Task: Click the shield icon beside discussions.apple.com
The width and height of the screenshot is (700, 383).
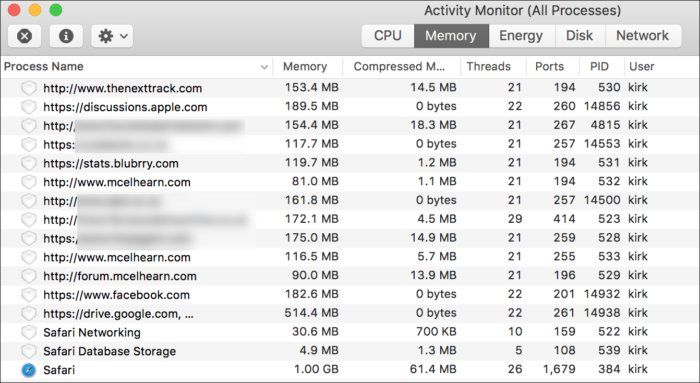Action: click(29, 107)
